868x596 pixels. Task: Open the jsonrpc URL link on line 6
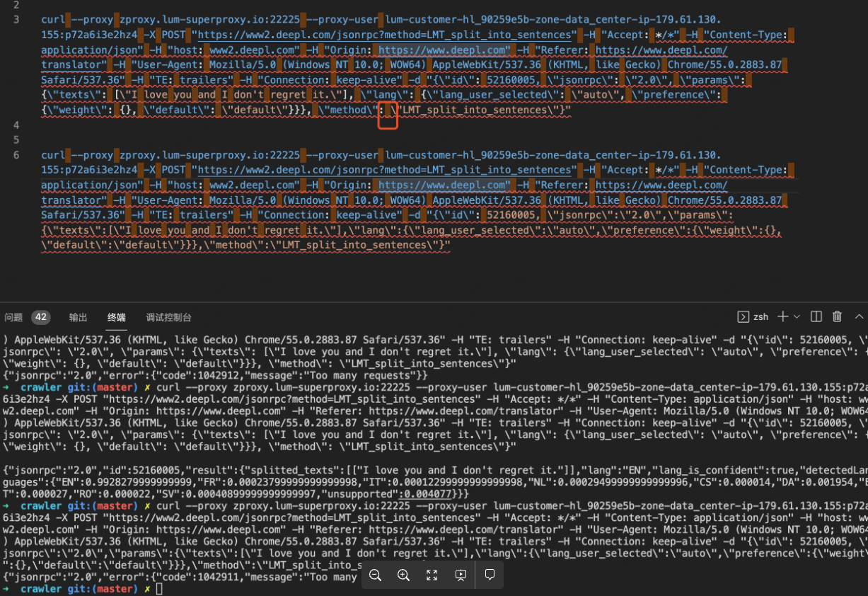[385, 170]
